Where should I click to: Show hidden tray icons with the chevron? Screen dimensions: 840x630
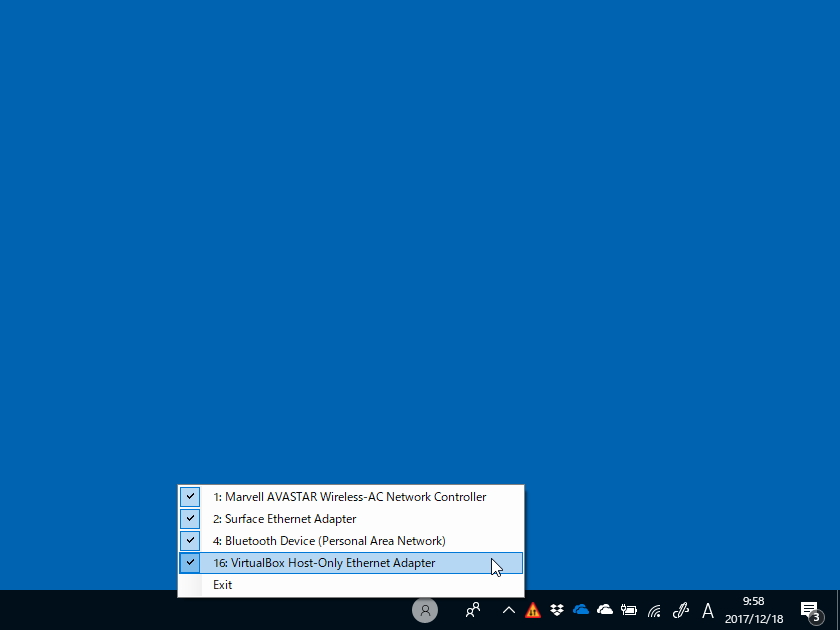(508, 610)
